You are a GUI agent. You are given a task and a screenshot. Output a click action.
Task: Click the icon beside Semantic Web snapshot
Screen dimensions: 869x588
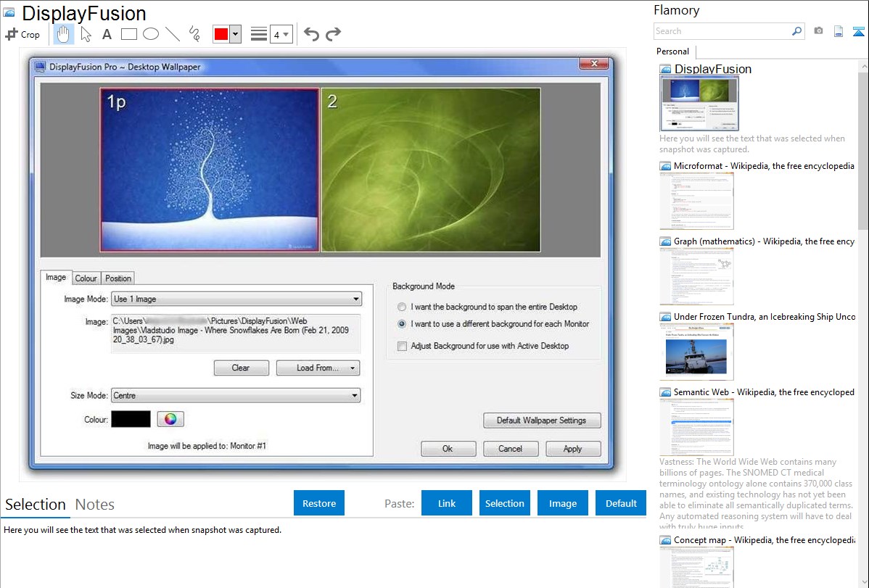665,392
